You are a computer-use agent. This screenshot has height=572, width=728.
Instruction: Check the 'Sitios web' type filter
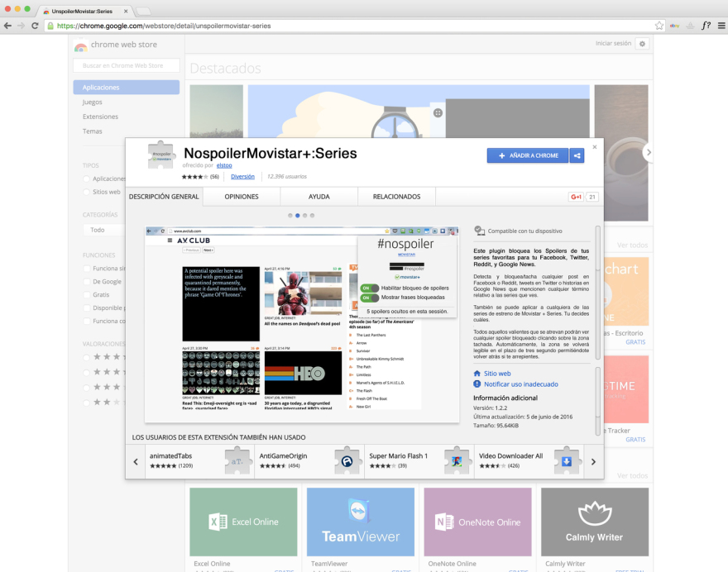click(x=88, y=192)
